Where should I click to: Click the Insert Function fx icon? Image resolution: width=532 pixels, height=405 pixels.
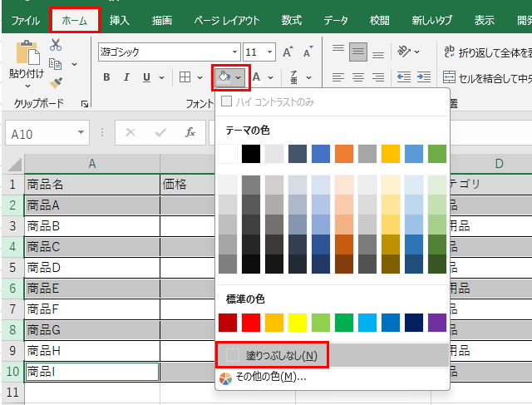pyautogui.click(x=190, y=132)
